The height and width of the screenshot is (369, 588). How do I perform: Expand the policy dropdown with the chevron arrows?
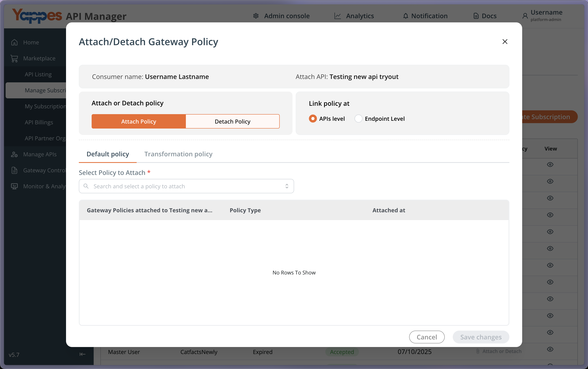tap(287, 186)
